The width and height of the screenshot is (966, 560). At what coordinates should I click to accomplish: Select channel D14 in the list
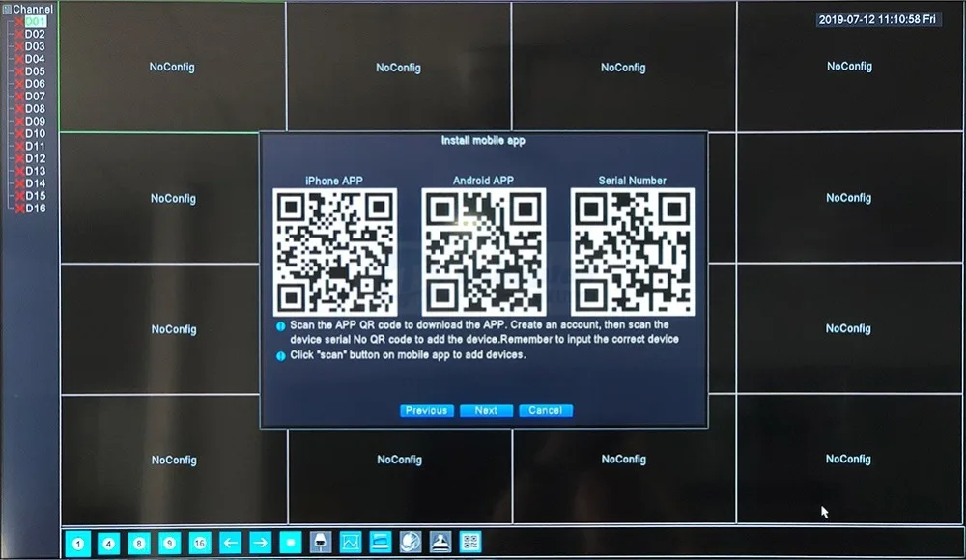pyautogui.click(x=35, y=183)
